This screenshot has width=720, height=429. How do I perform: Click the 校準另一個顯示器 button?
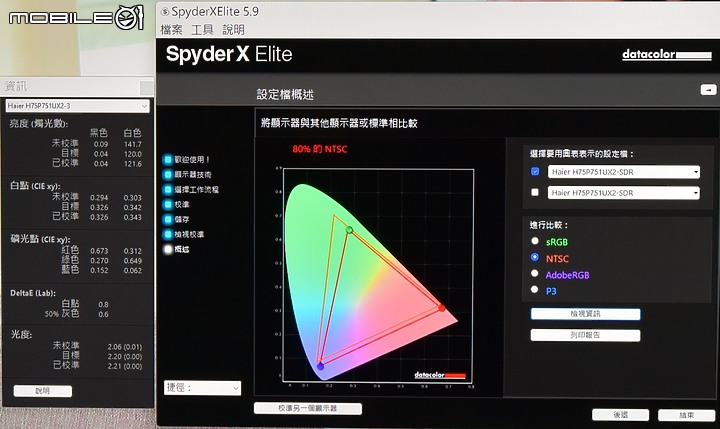pyautogui.click(x=308, y=408)
